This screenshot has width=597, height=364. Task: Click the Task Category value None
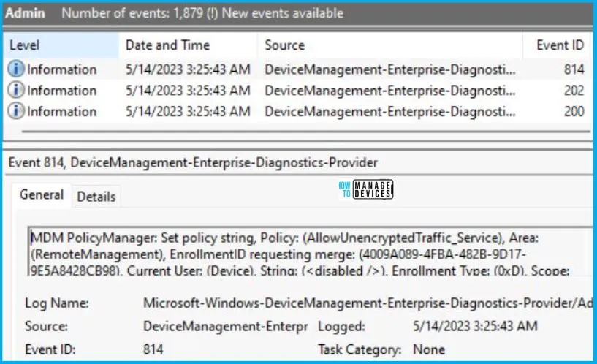(429, 349)
